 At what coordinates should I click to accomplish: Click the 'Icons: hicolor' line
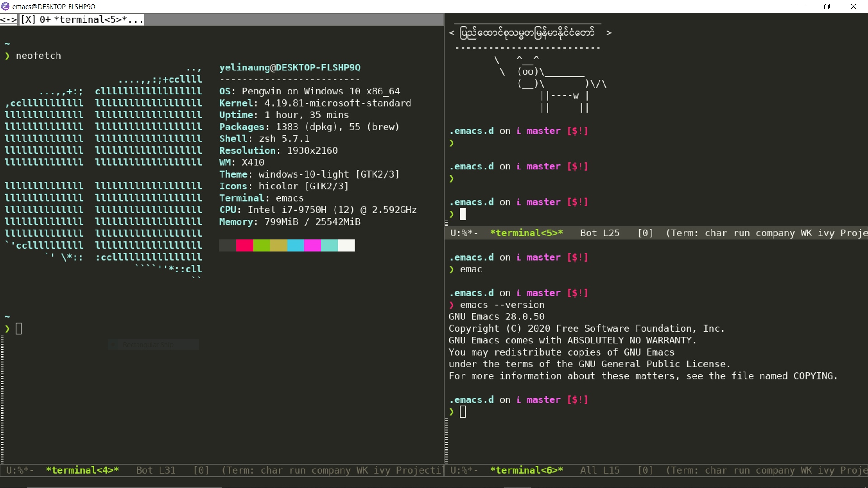284,186
